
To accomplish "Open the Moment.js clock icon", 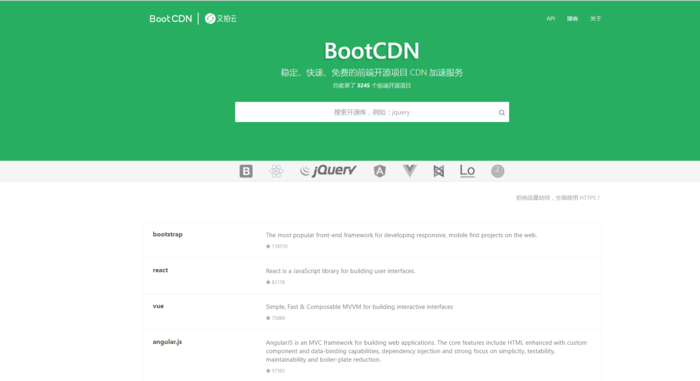I will [x=497, y=171].
